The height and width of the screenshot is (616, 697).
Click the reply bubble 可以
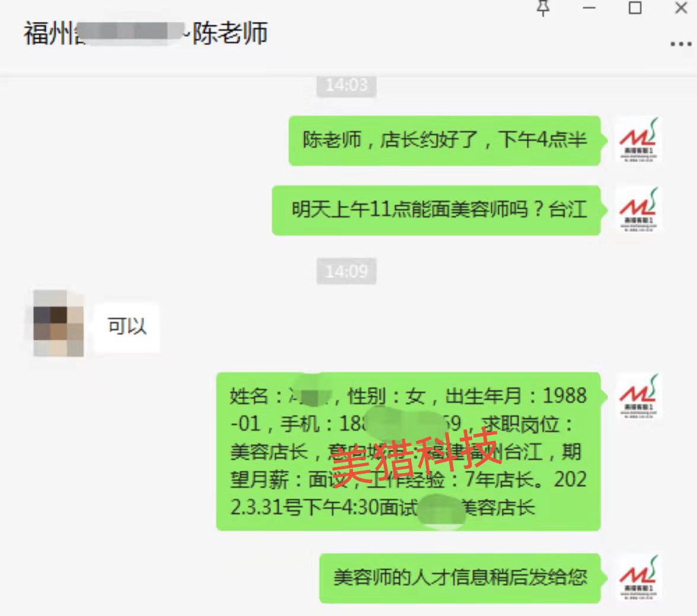click(127, 327)
